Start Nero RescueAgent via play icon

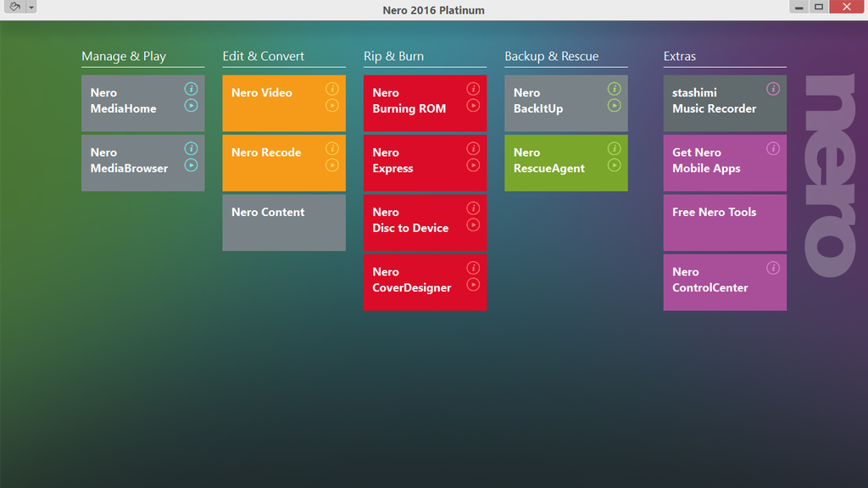[x=615, y=165]
